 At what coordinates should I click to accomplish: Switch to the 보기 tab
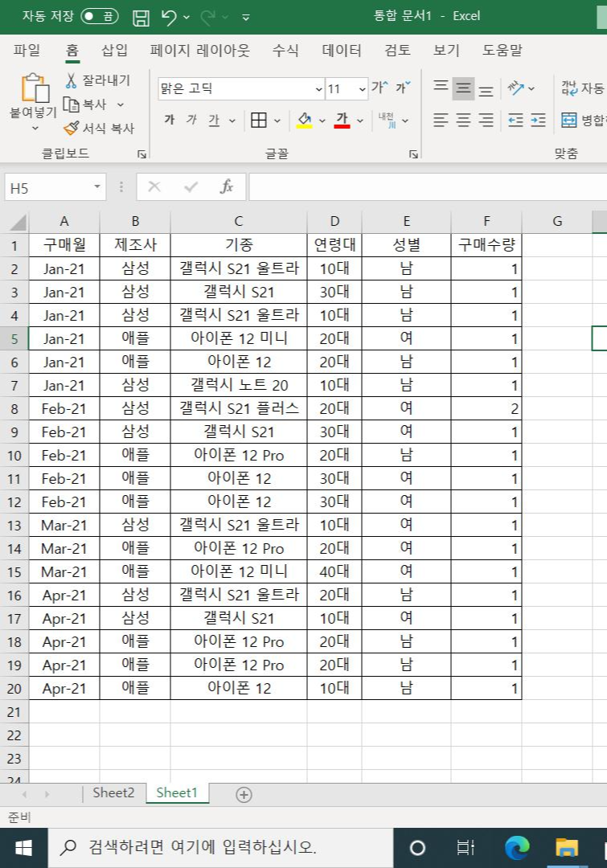tap(446, 51)
